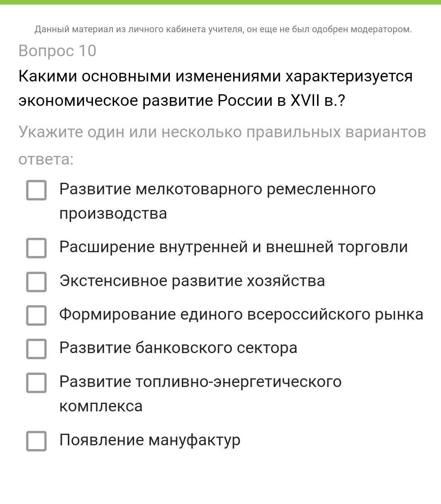Check the box for 'Развитие мелкотоварного ремесленного производства'
This screenshot has width=441, height=504.
click(36, 190)
